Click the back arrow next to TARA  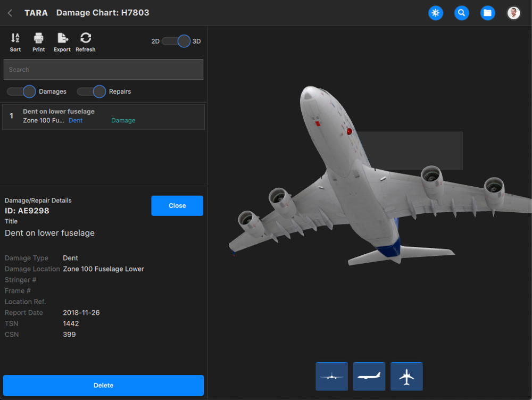pyautogui.click(x=10, y=13)
